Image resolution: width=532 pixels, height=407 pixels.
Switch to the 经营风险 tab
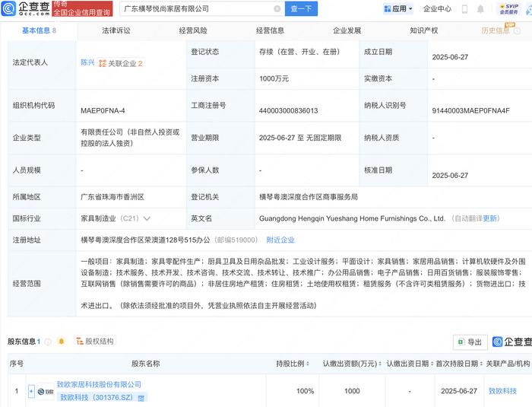click(x=193, y=30)
